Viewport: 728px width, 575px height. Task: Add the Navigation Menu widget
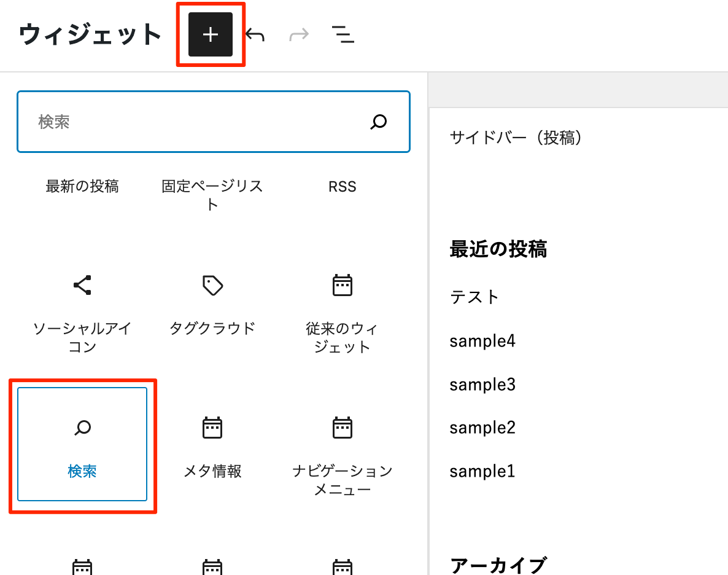coord(341,444)
